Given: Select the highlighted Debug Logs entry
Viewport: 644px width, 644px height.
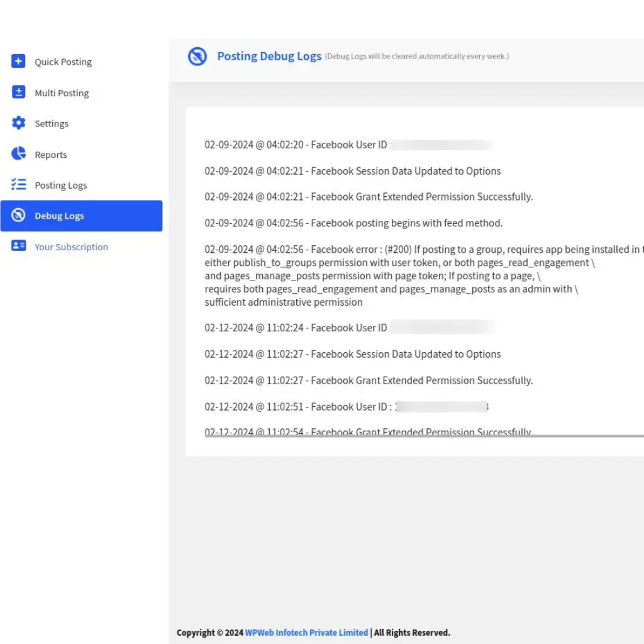Looking at the screenshot, I should point(59,216).
